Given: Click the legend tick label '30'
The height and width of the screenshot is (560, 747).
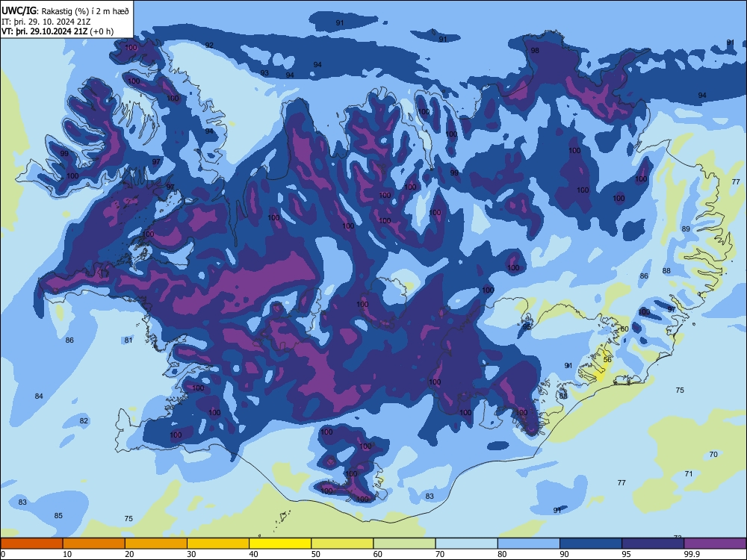Looking at the screenshot, I should [x=191, y=554].
